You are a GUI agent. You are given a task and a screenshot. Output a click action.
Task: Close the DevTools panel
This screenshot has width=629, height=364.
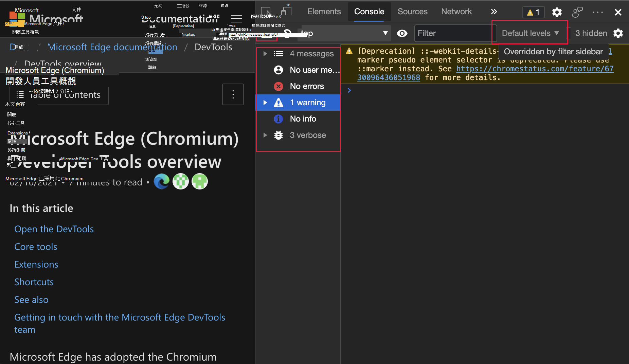click(618, 12)
